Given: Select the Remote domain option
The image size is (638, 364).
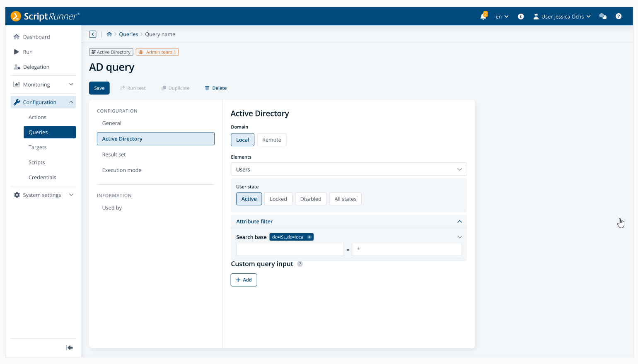Looking at the screenshot, I should (x=272, y=140).
